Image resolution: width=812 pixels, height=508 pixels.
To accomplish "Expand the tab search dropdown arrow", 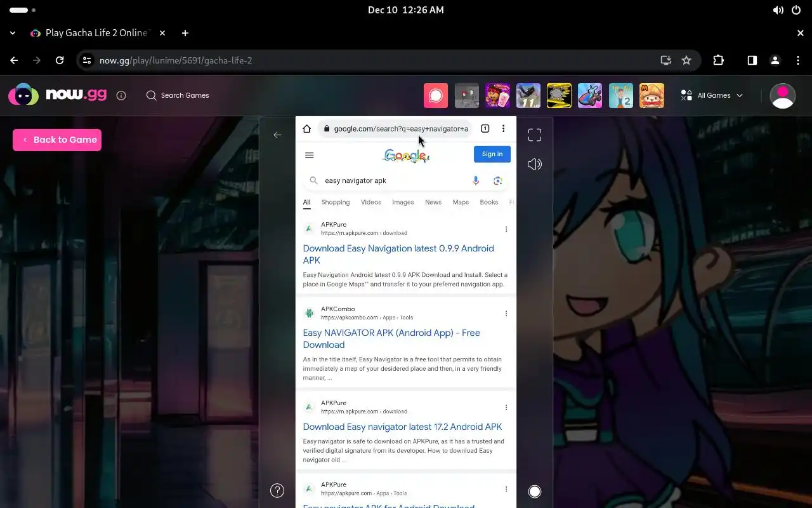I will coord(13,33).
